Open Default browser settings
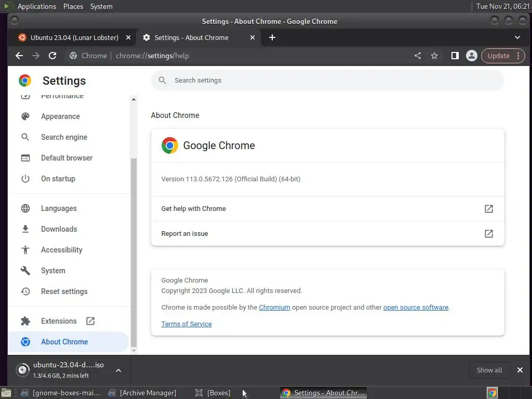The height and width of the screenshot is (399, 532). (66, 158)
